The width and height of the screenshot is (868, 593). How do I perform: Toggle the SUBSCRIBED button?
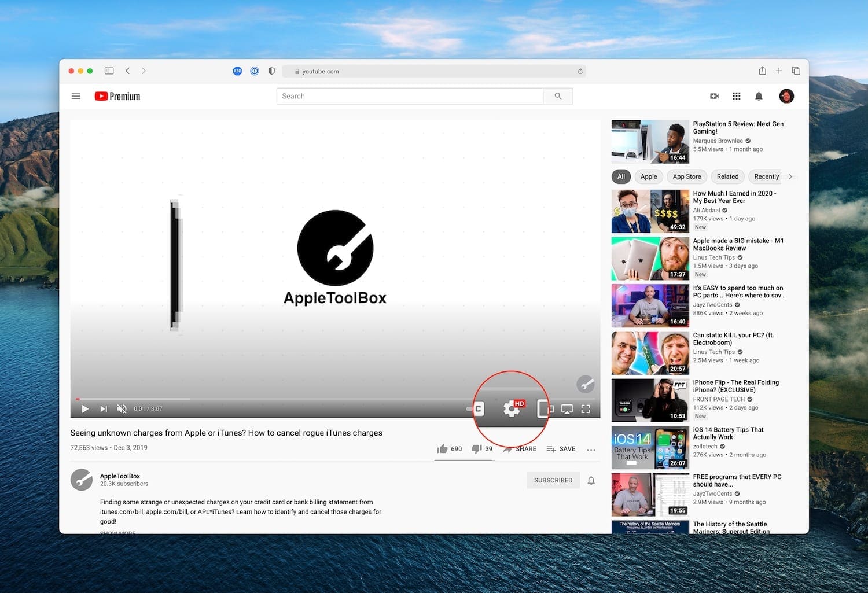pos(553,480)
